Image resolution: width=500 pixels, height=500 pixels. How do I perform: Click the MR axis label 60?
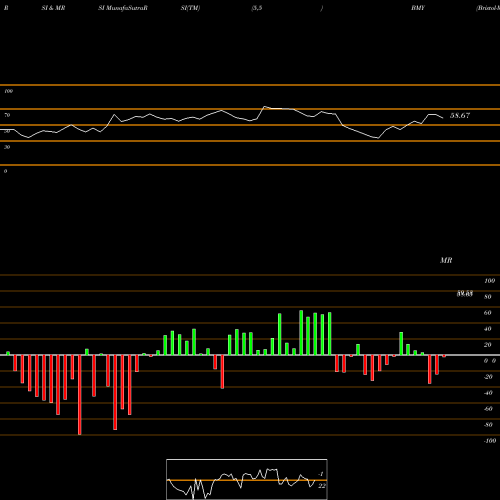click(x=487, y=313)
